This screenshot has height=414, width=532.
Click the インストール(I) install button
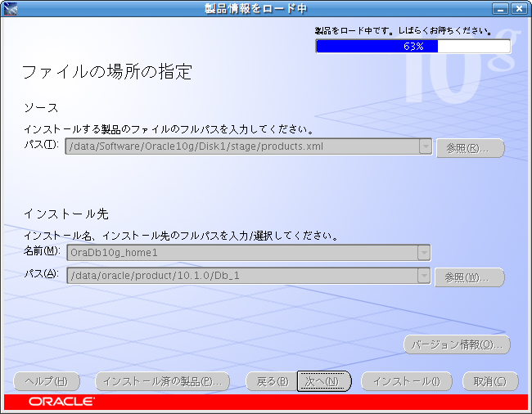tap(407, 381)
